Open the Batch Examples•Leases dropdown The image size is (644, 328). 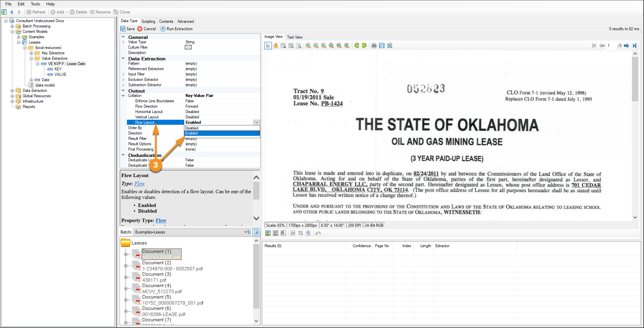click(x=247, y=232)
